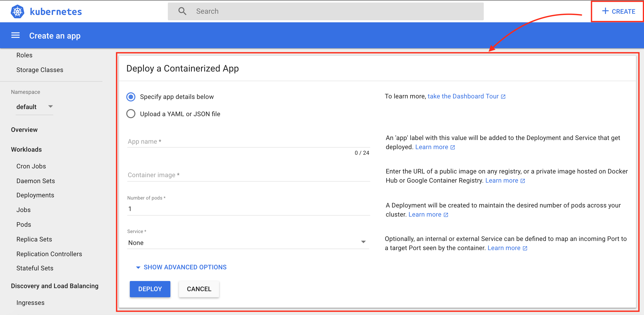This screenshot has height=315, width=644.
Task: Open the default namespace dropdown
Action: [34, 107]
